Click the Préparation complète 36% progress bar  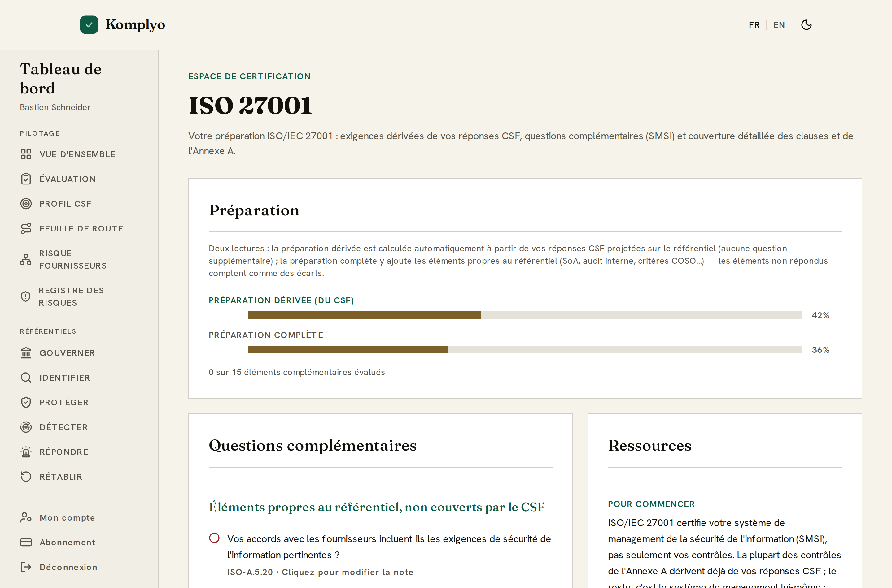click(x=525, y=349)
